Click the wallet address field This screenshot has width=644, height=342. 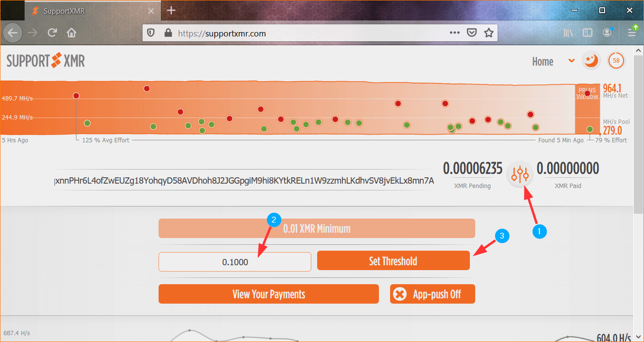pos(245,181)
